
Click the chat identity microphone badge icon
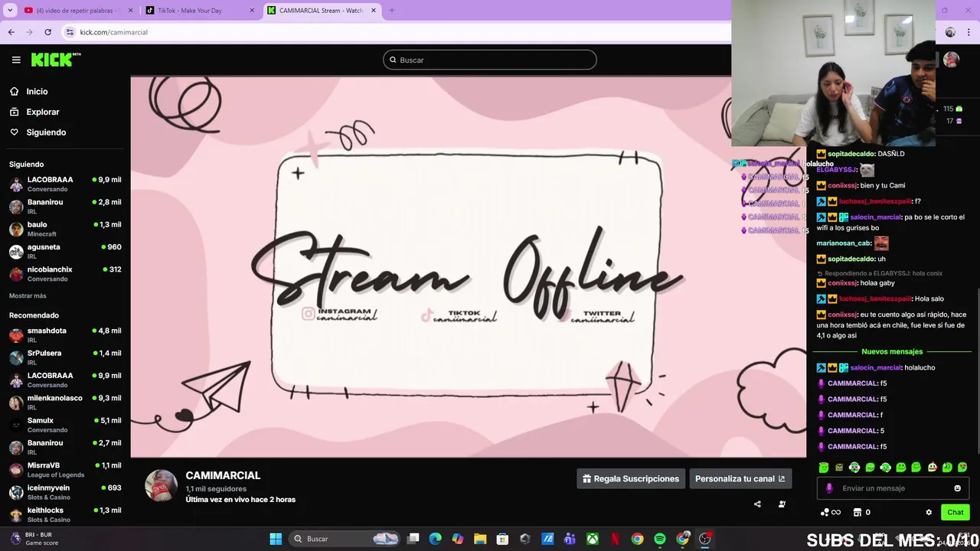pyautogui.click(x=829, y=488)
